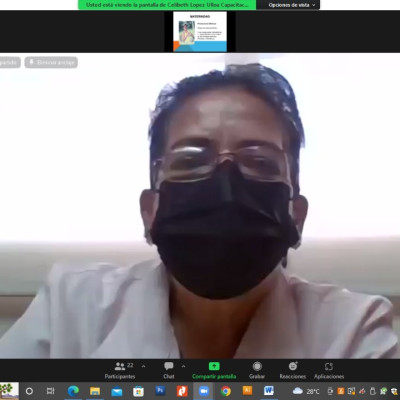This screenshot has width=400, height=400.
Task: Open the Reacciones menu
Action: (293, 370)
